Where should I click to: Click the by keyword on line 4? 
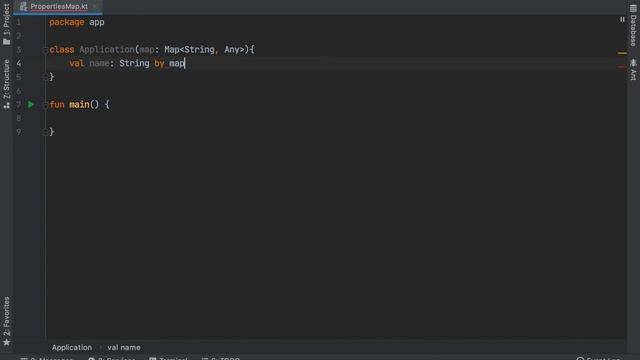159,63
